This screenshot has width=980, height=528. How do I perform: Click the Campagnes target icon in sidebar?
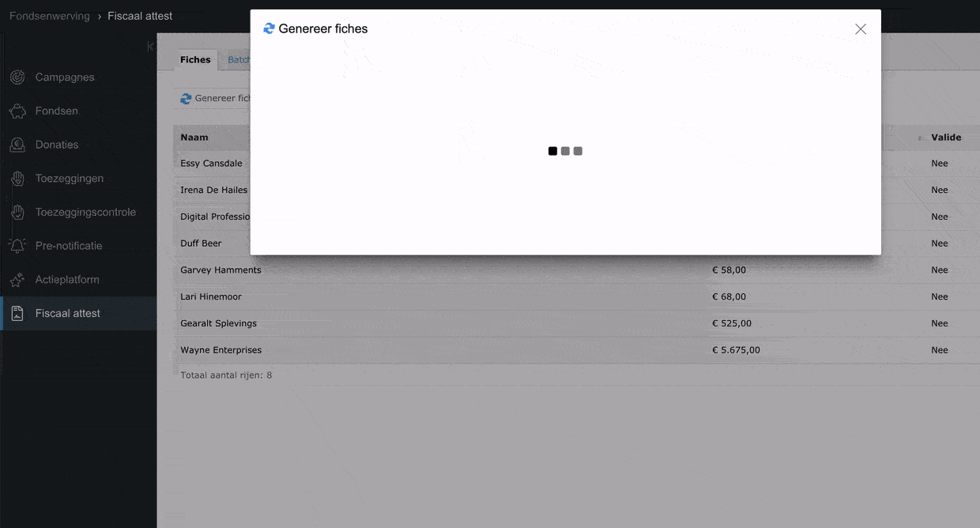[17, 77]
